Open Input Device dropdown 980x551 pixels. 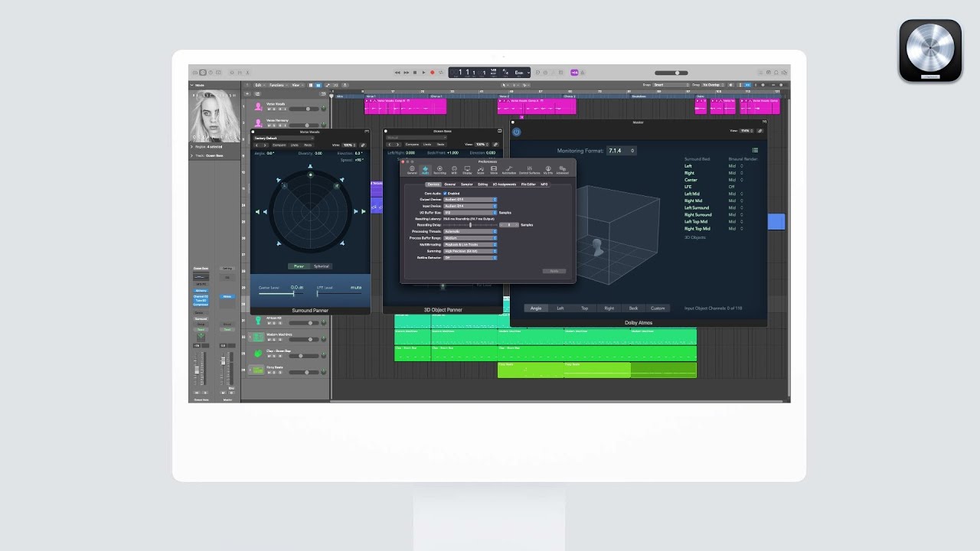pyautogui.click(x=470, y=206)
